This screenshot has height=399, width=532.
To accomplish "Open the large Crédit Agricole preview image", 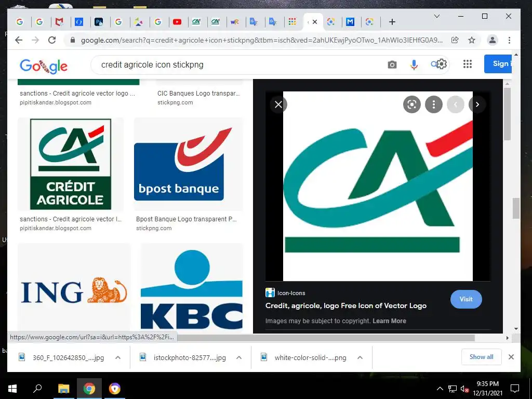I will coord(378,186).
